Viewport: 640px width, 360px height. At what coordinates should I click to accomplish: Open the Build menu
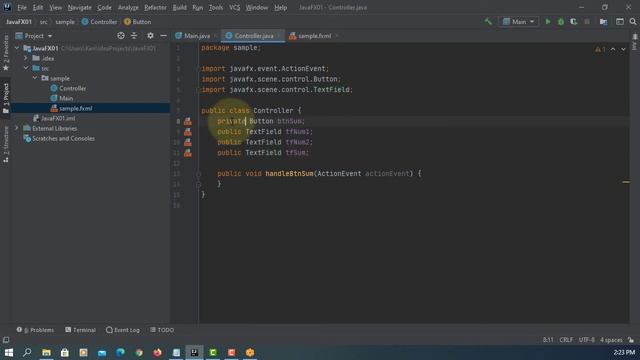tap(179, 7)
